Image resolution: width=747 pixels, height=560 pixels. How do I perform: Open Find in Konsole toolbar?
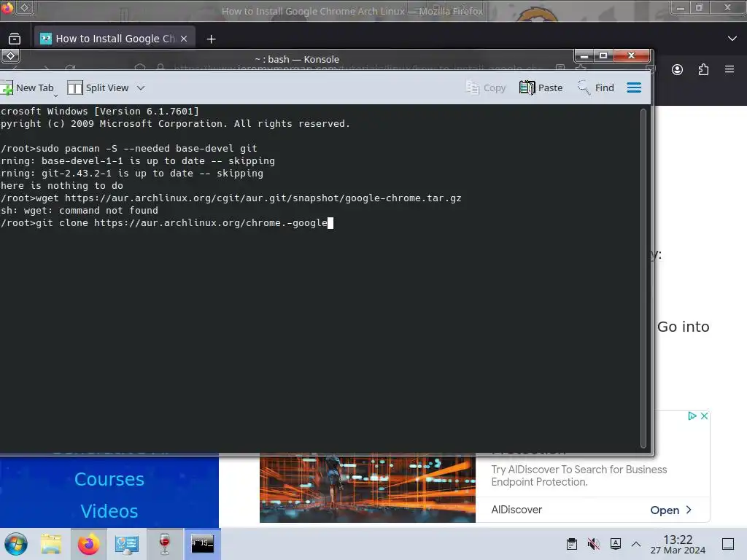coord(596,88)
